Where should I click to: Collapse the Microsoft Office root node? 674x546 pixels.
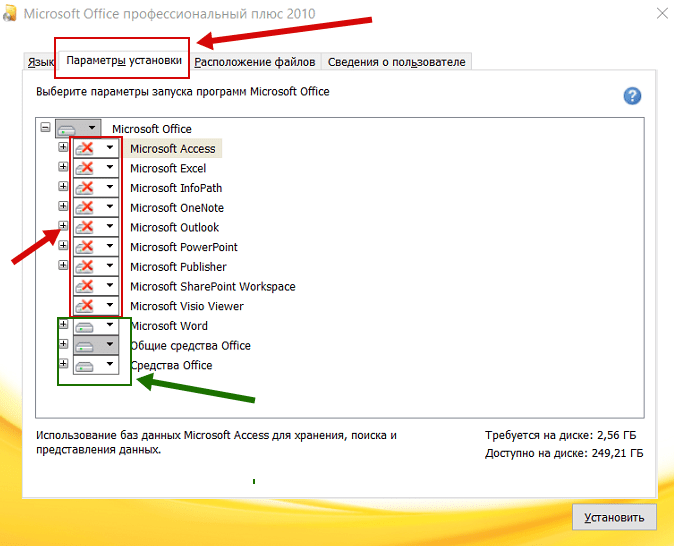[46, 127]
